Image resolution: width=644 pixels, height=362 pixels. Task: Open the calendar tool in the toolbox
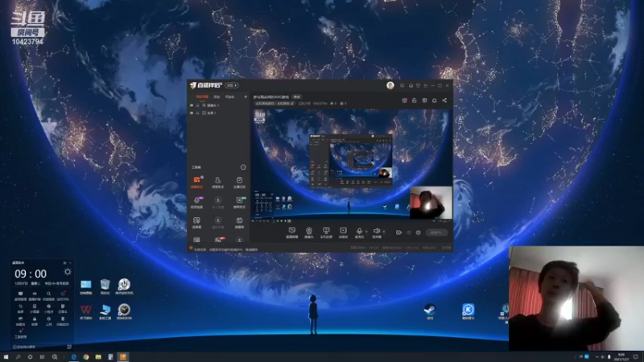pyautogui.click(x=239, y=222)
